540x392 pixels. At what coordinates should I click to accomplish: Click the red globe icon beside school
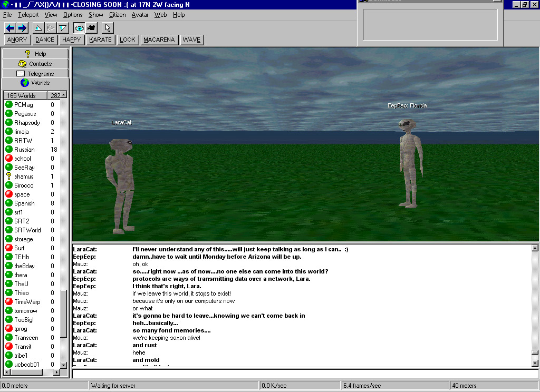point(9,159)
